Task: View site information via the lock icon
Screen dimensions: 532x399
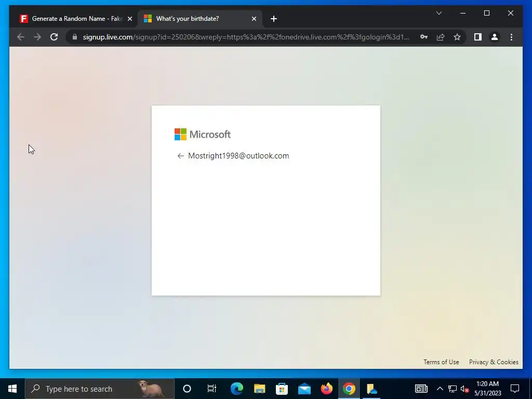Action: (x=75, y=37)
